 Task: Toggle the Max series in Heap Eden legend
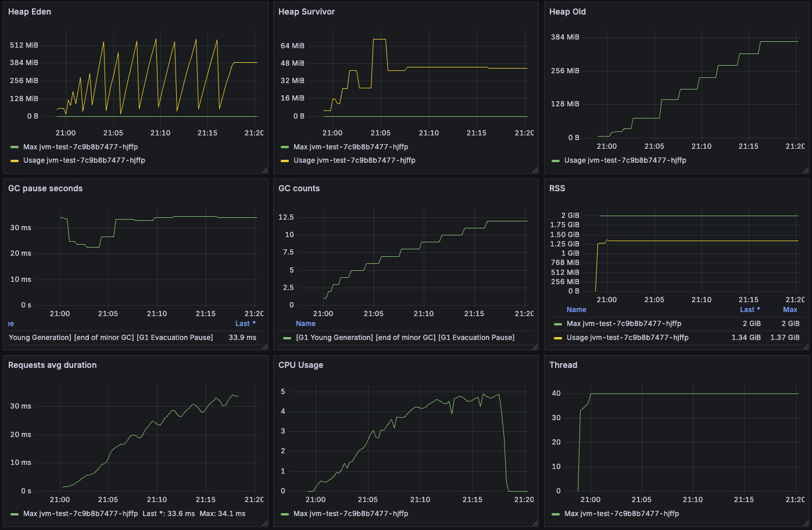(80, 147)
